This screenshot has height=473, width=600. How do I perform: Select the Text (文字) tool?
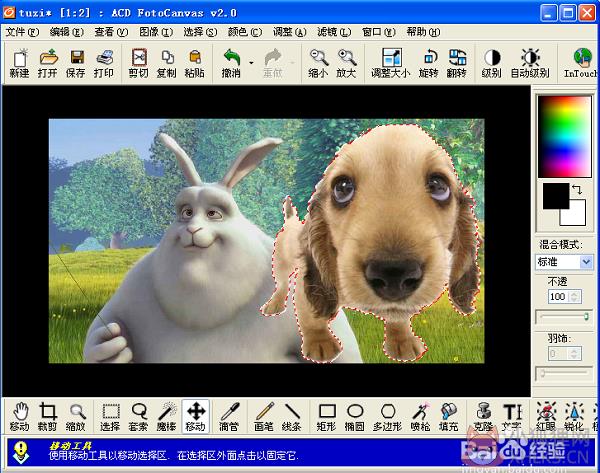(x=512, y=417)
